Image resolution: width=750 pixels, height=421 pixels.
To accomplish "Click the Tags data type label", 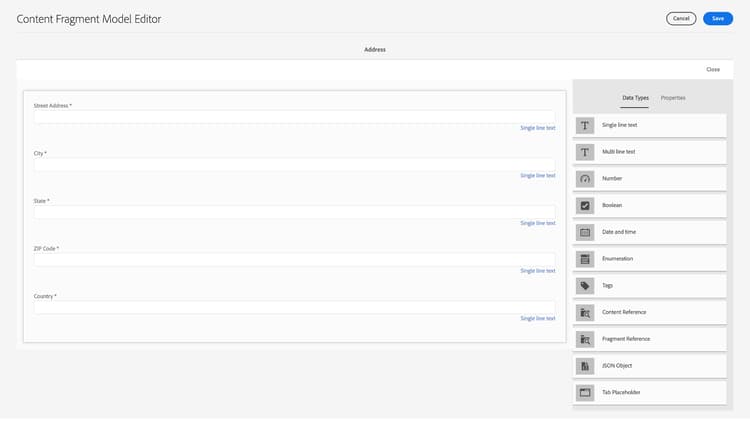I will pos(607,286).
